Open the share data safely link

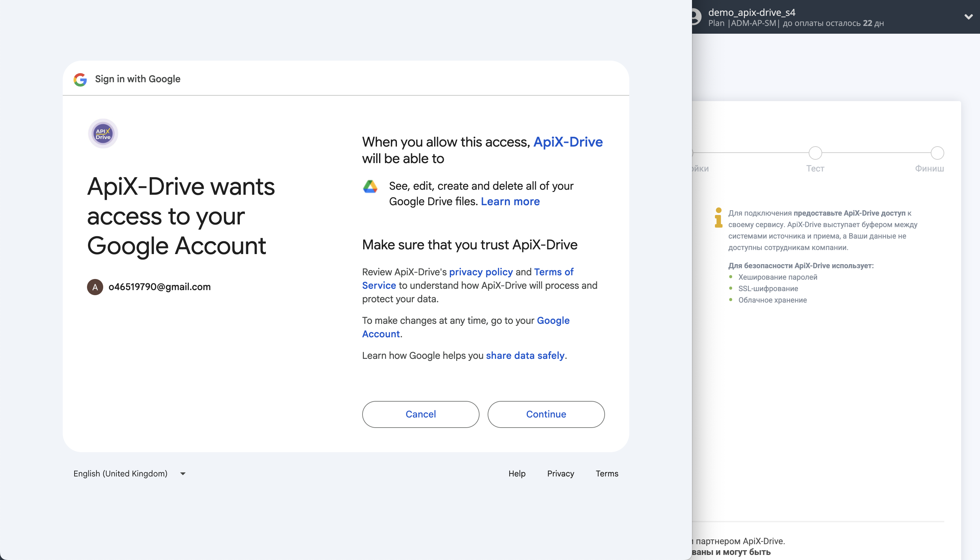(525, 355)
